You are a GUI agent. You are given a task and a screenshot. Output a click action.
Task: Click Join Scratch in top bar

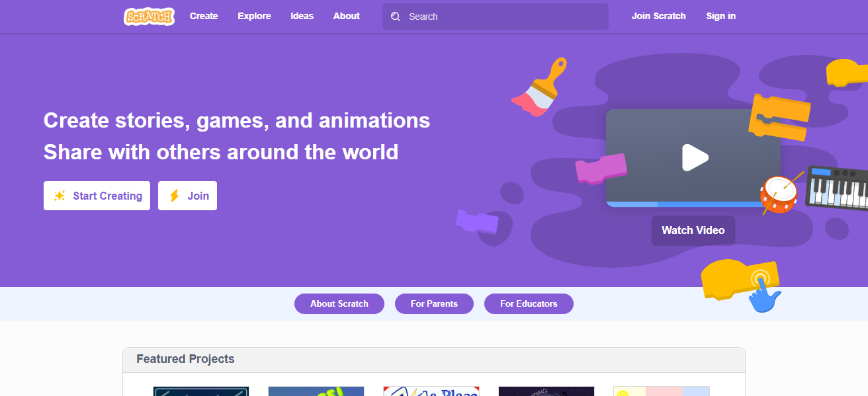click(658, 16)
